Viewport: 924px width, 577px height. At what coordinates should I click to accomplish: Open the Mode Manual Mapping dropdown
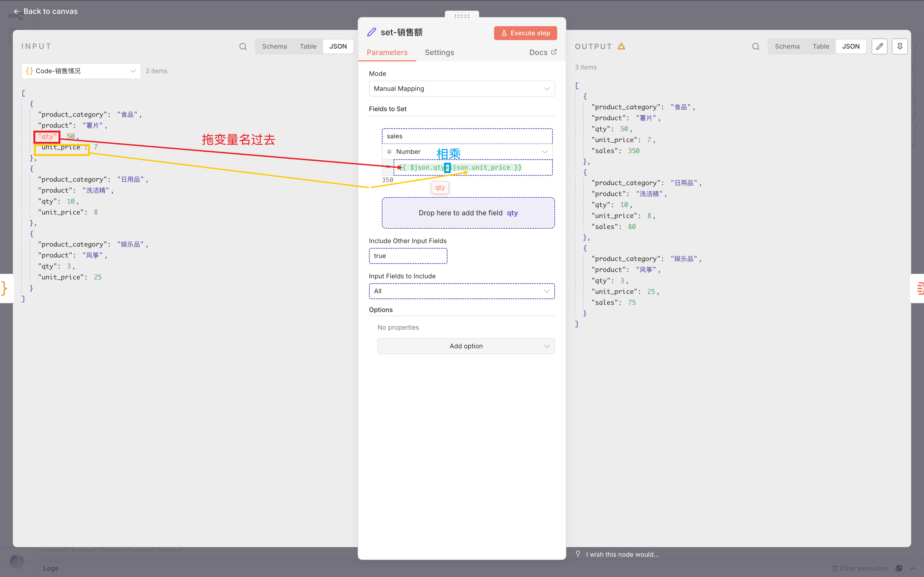tap(462, 88)
